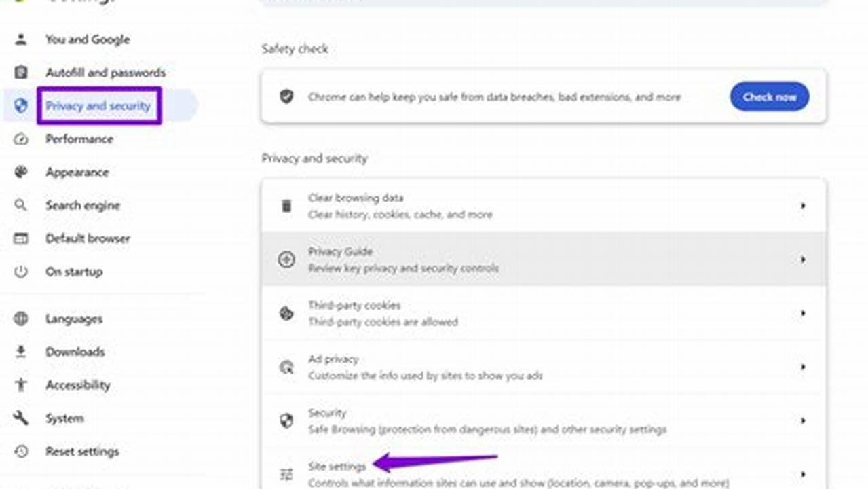
Task: Select the Default browser sidebar entry
Action: (88, 238)
